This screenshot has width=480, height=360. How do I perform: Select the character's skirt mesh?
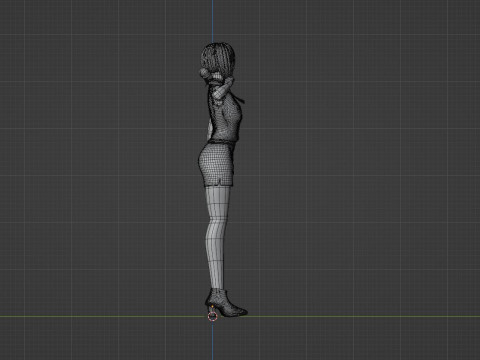pyautogui.click(x=217, y=164)
